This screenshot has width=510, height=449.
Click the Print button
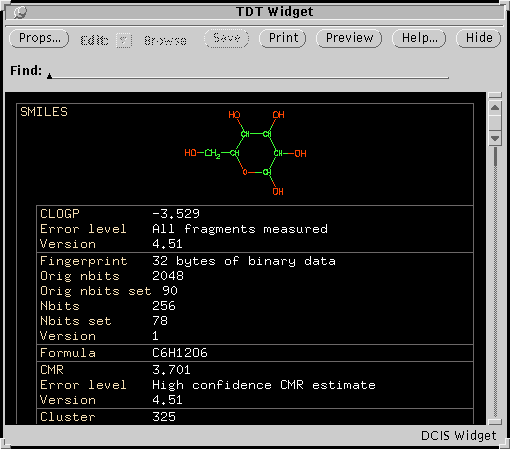[x=283, y=38]
